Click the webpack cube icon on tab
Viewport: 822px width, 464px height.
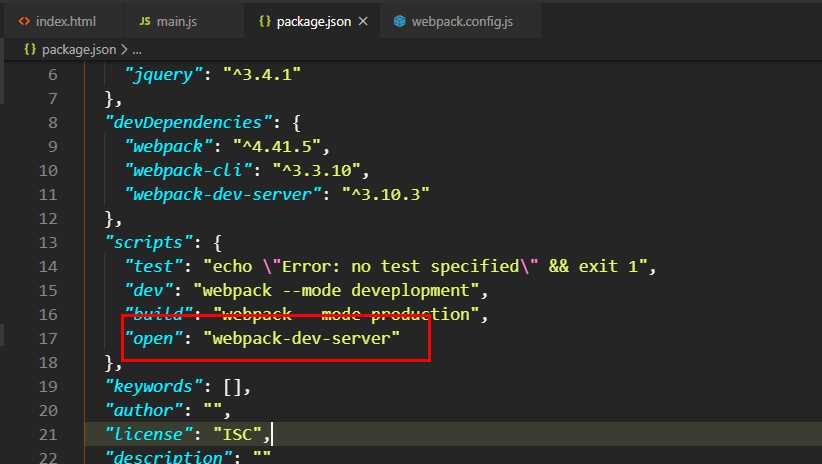click(x=399, y=21)
